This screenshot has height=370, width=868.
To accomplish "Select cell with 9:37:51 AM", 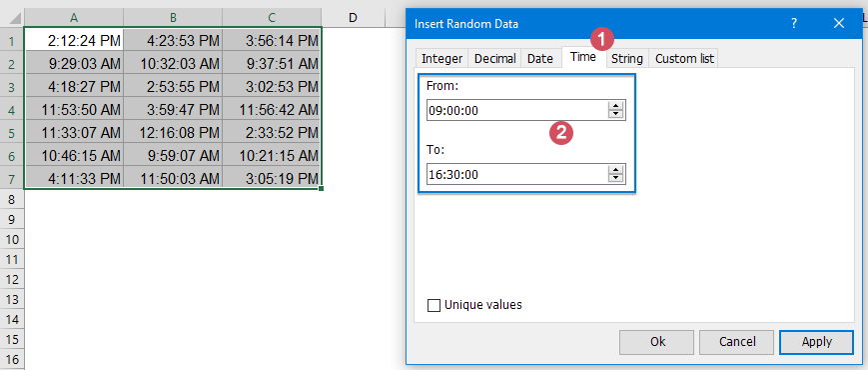I will (272, 63).
